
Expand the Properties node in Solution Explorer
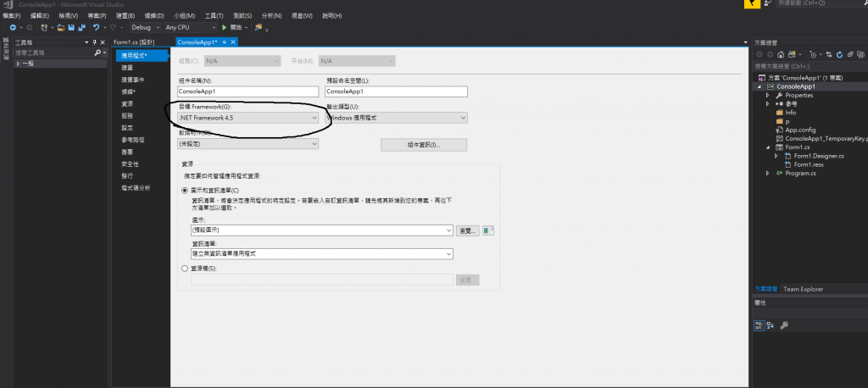coord(768,95)
